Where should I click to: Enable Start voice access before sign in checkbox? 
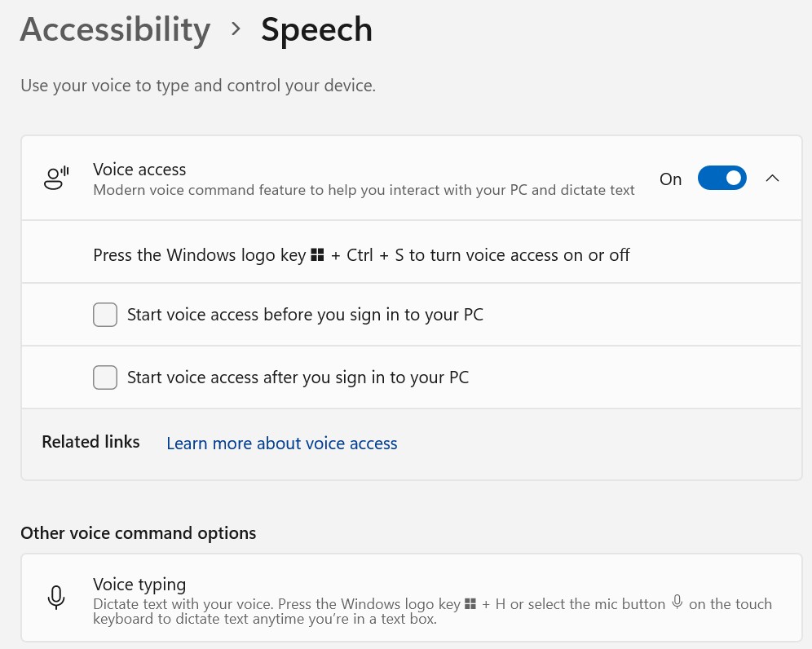coord(105,315)
